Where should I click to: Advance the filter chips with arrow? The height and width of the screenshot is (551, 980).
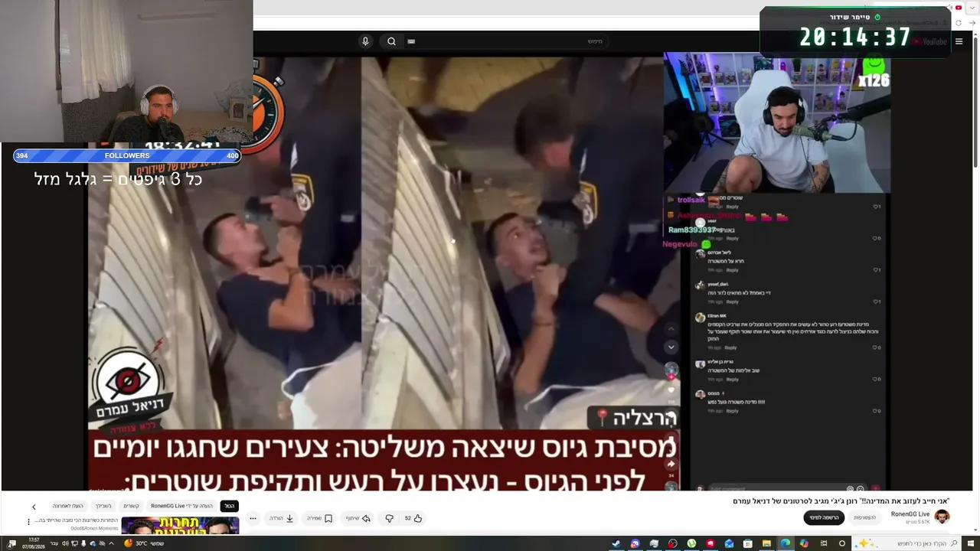pyautogui.click(x=34, y=507)
